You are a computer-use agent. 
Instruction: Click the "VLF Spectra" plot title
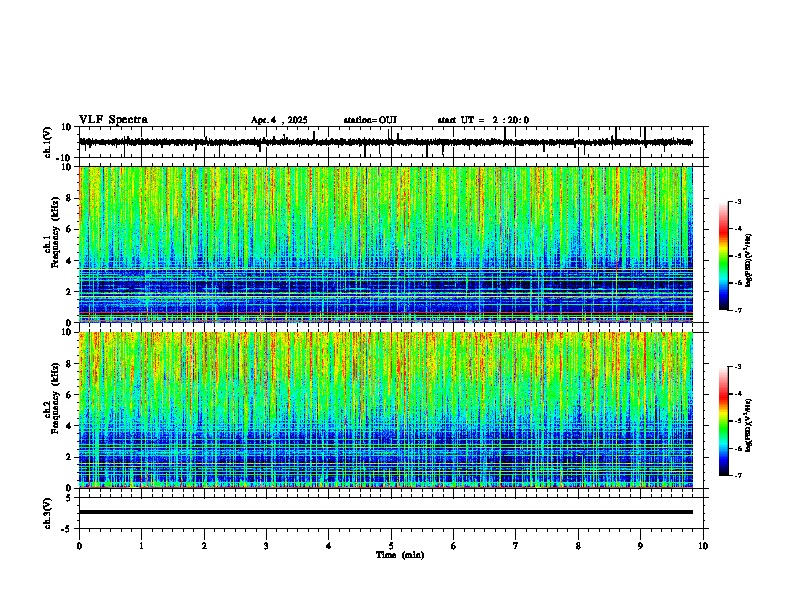113,120
